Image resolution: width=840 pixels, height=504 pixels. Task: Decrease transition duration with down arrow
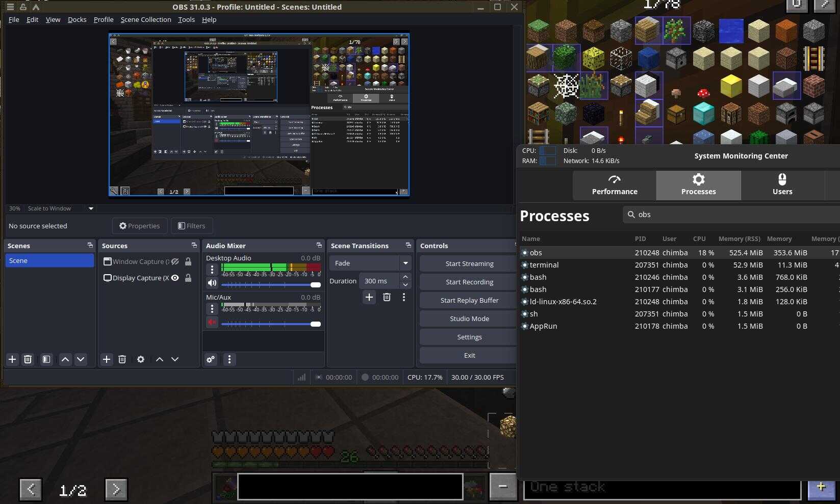tap(405, 285)
